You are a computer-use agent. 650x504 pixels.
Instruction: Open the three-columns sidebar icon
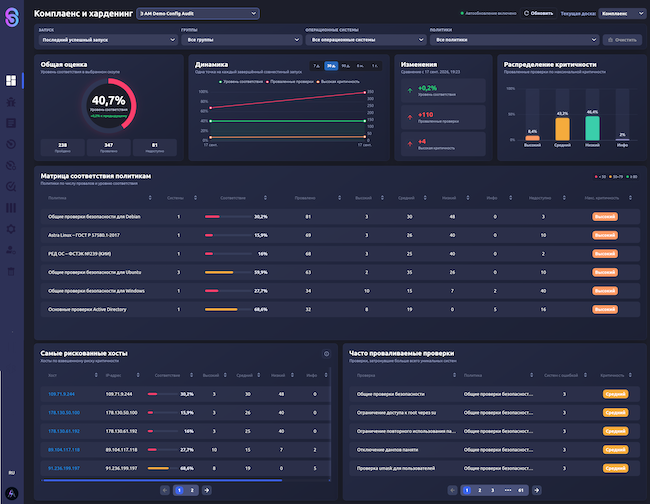[11, 208]
